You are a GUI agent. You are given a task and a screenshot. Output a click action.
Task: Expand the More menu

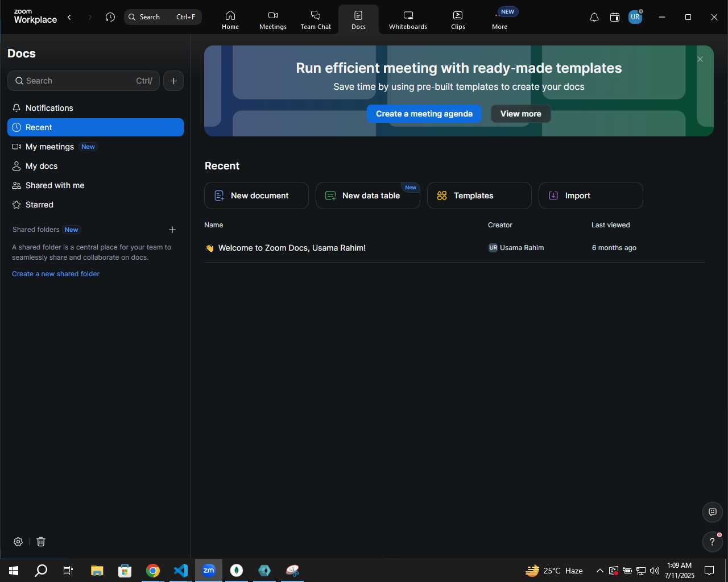pyautogui.click(x=499, y=20)
